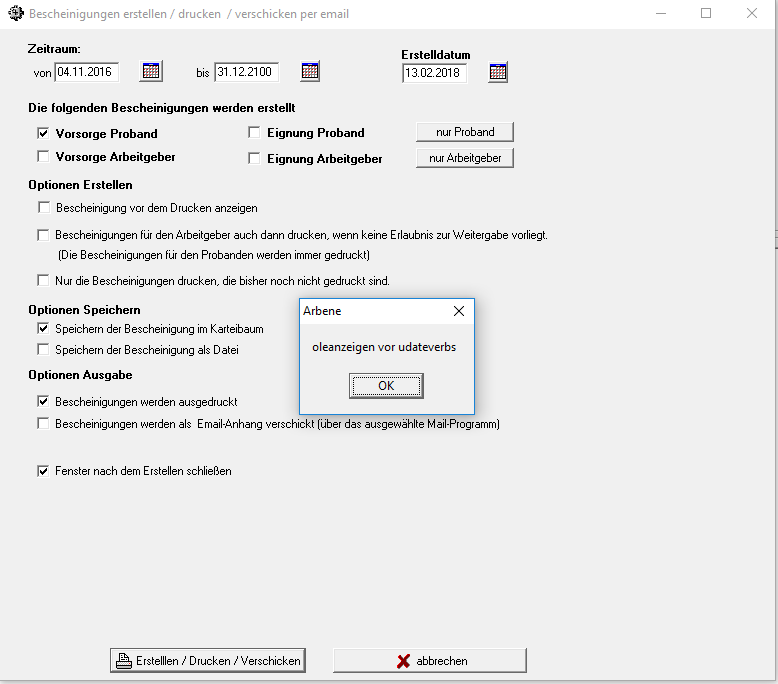The height and width of the screenshot is (684, 778).
Task: Click the application icon in title bar
Action: coord(15,14)
